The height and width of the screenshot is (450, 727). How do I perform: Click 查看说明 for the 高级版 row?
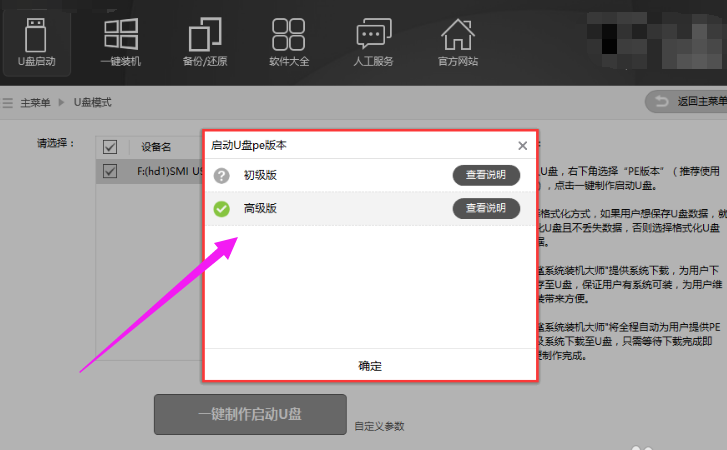pos(486,209)
